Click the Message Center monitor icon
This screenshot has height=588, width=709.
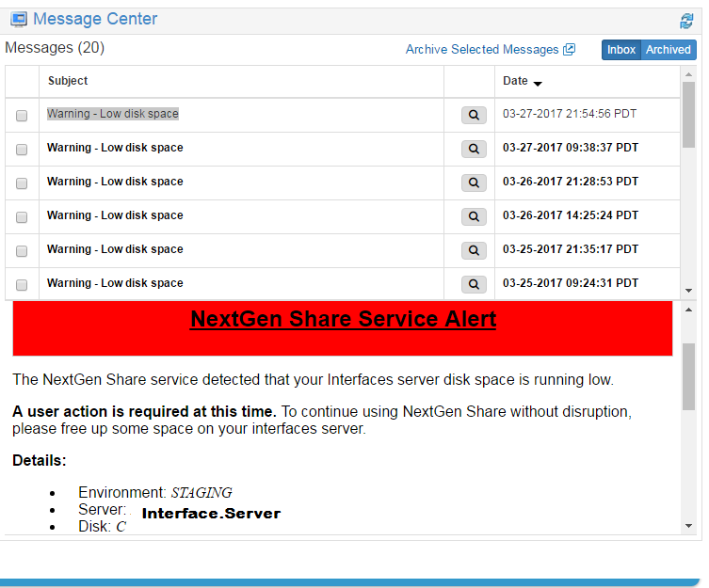(x=19, y=20)
